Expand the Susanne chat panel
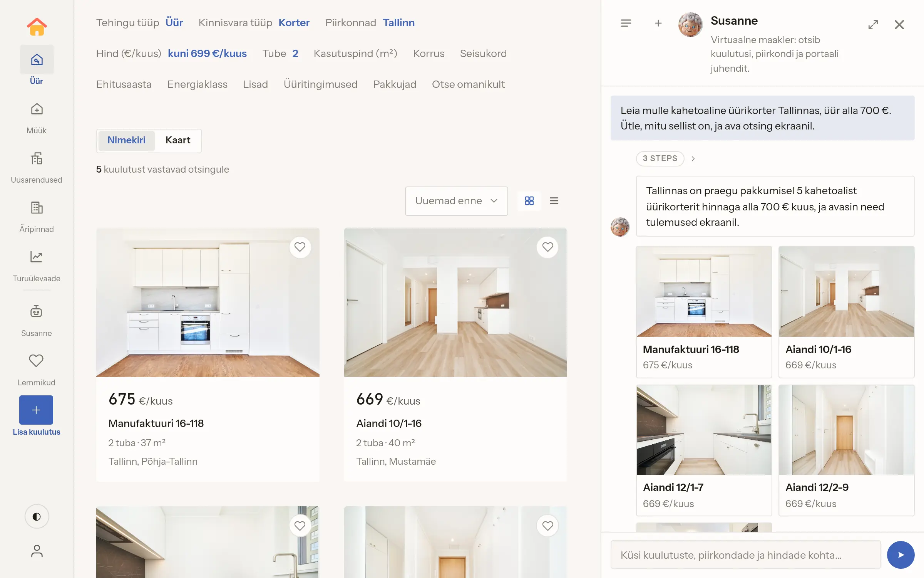 coord(873,25)
